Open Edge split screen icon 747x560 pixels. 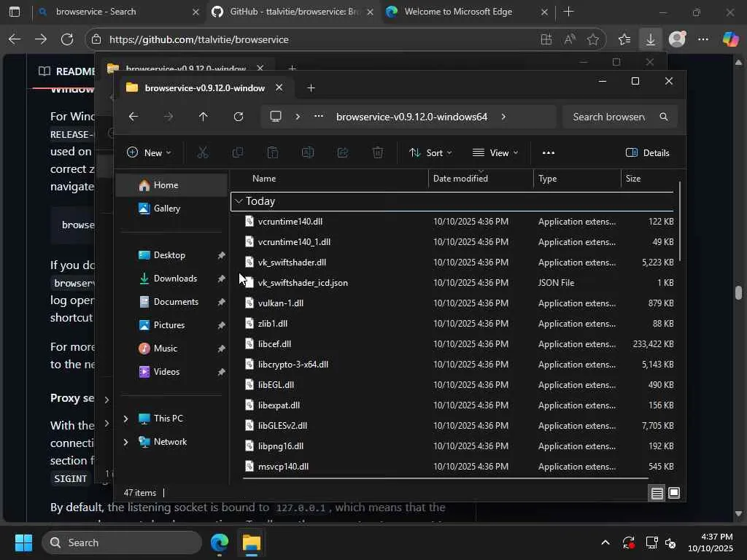[546, 39]
